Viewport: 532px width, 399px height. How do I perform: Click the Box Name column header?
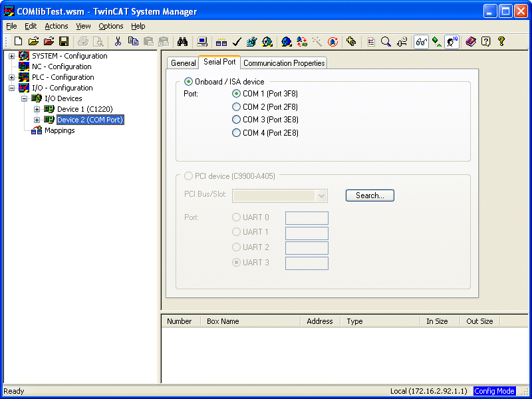251,321
